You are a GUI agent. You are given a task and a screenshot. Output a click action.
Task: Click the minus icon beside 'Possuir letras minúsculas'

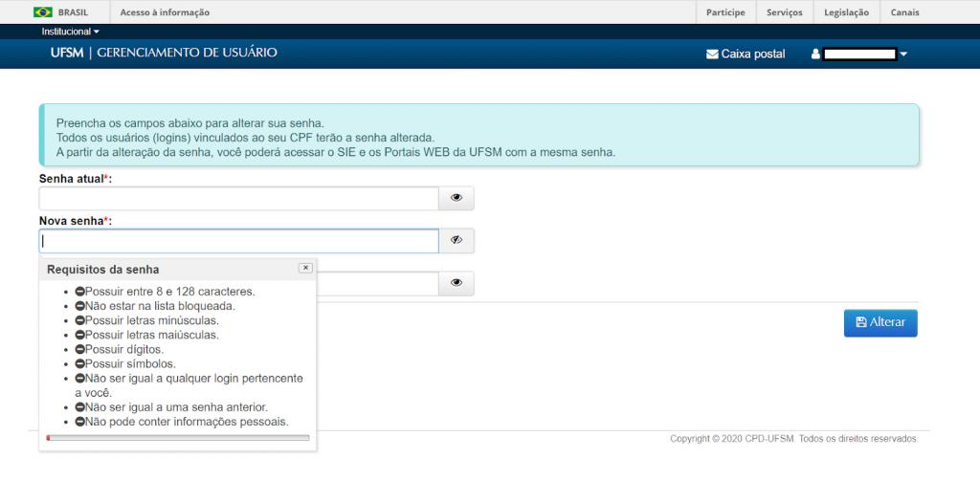(x=80, y=320)
